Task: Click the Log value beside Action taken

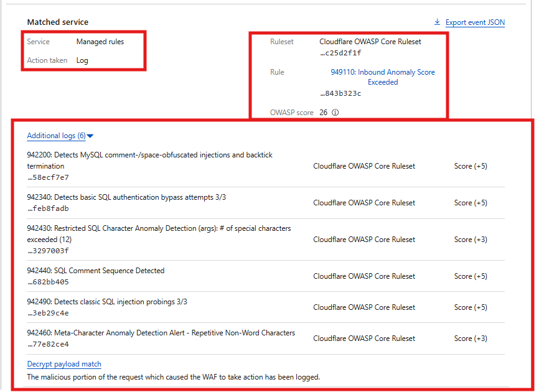Action: pos(82,60)
